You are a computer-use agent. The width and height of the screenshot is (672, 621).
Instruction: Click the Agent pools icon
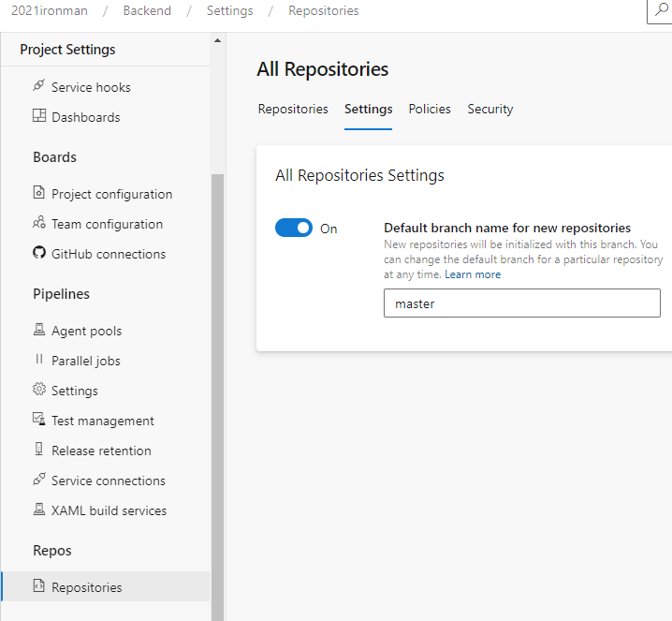click(x=39, y=330)
